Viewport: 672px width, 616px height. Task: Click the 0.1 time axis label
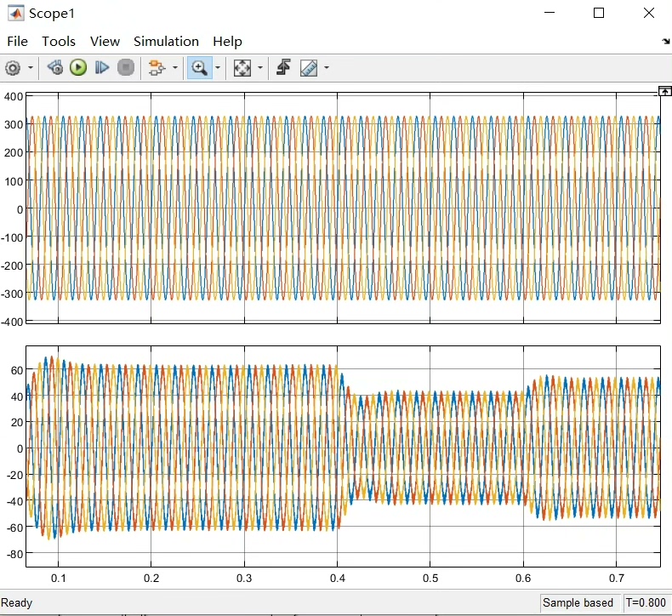click(x=59, y=579)
